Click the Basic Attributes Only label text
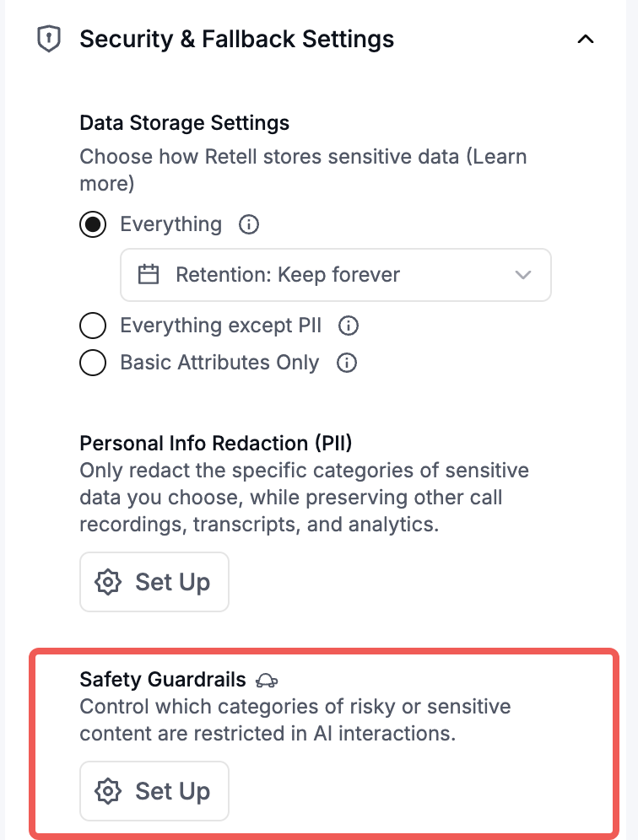Viewport: 638px width, 840px height. click(219, 363)
